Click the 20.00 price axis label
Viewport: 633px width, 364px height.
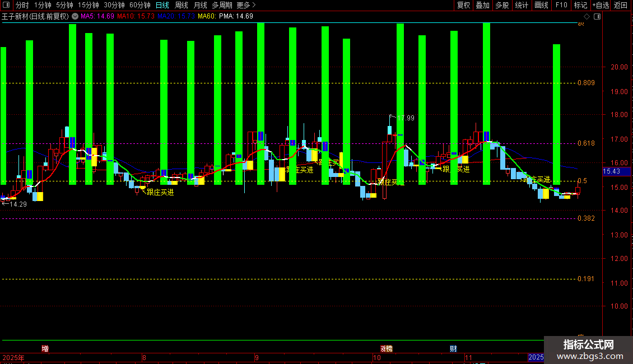point(619,67)
